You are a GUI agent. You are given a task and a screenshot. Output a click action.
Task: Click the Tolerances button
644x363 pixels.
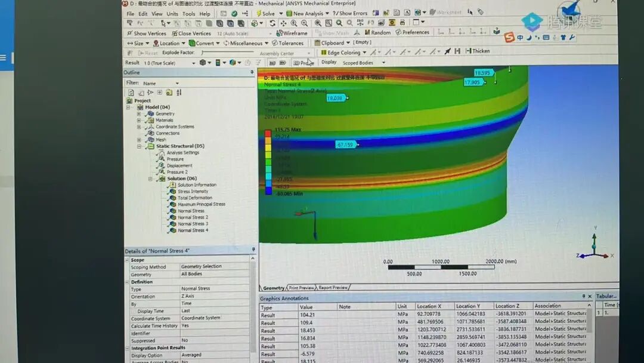point(287,43)
